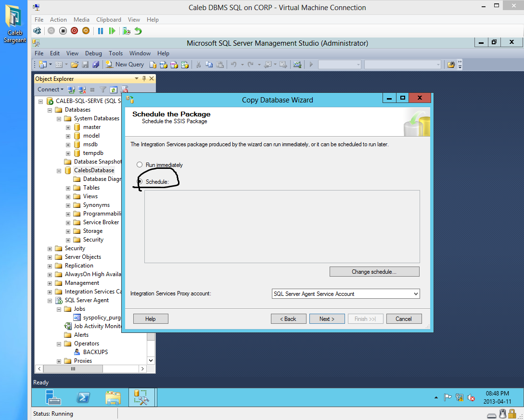Expand the Tables folder
524x420 pixels.
point(68,188)
